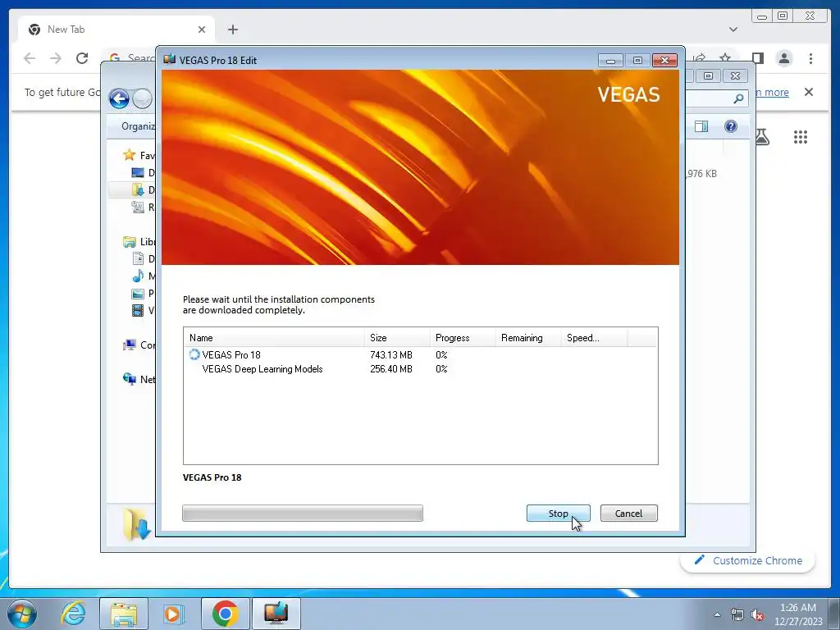Click the Speed column header
This screenshot has height=630, width=840.
(x=594, y=337)
